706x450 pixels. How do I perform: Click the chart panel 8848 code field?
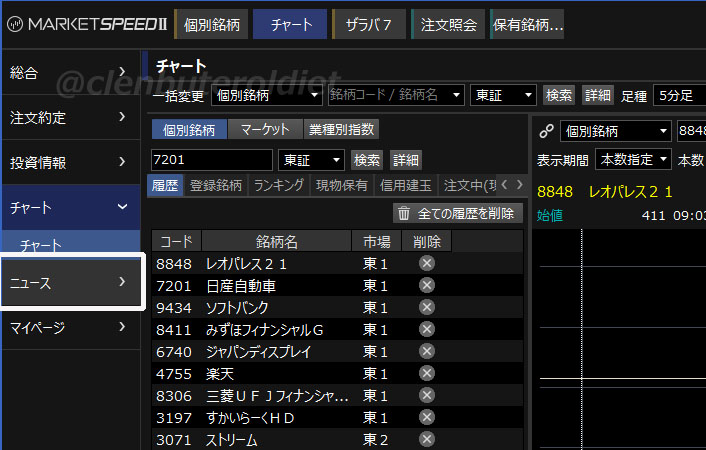tap(692, 131)
